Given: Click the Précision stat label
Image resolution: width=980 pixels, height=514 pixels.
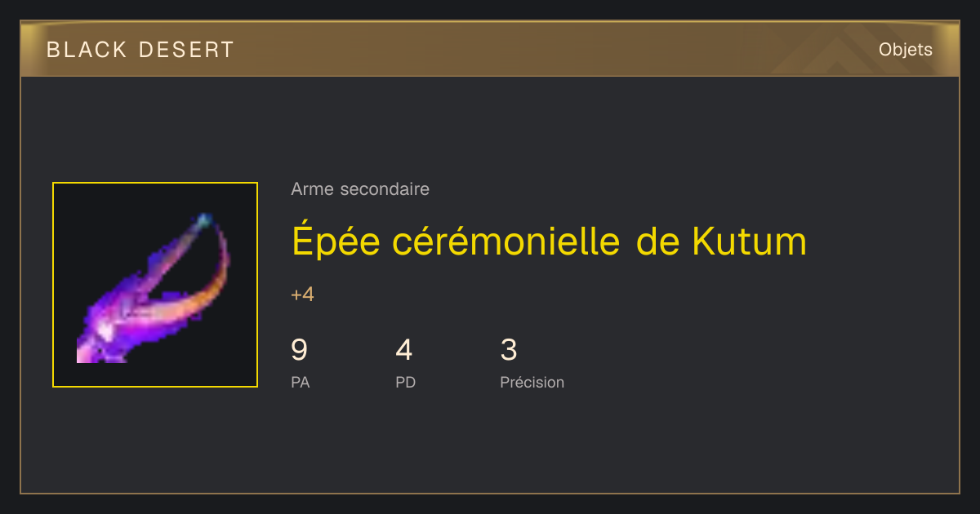Looking at the screenshot, I should (x=532, y=382).
